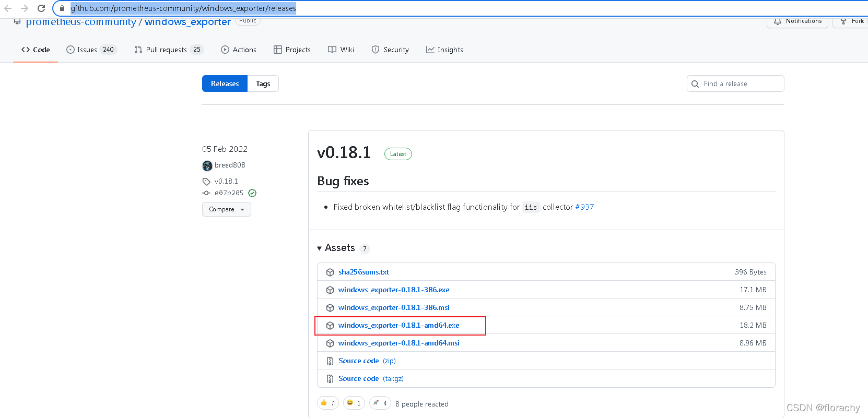Open the Insights tab

[x=444, y=50]
